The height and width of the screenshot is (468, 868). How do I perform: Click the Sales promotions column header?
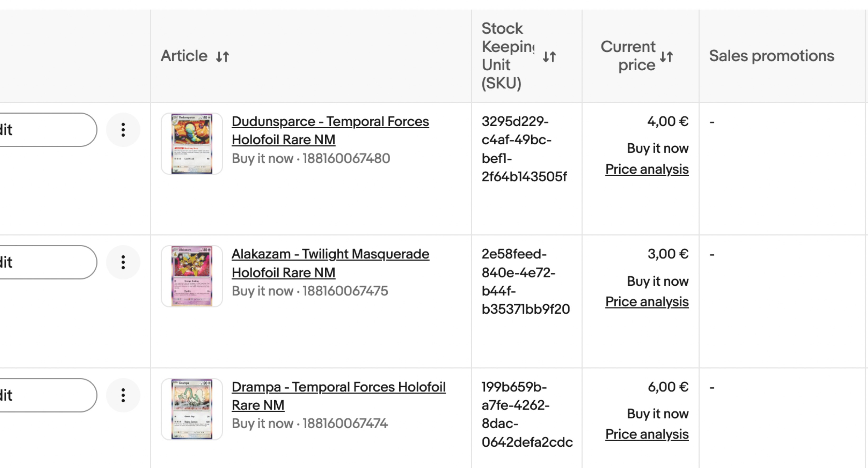pyautogui.click(x=771, y=56)
